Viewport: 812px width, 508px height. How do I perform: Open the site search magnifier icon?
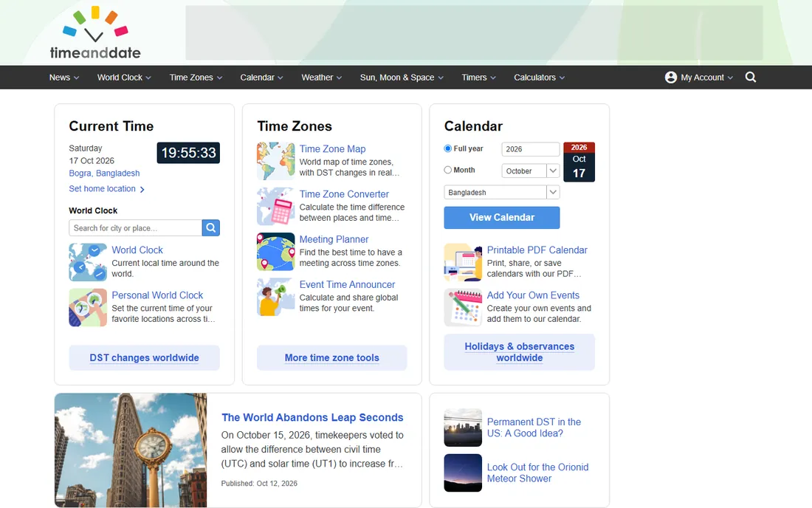coord(751,77)
